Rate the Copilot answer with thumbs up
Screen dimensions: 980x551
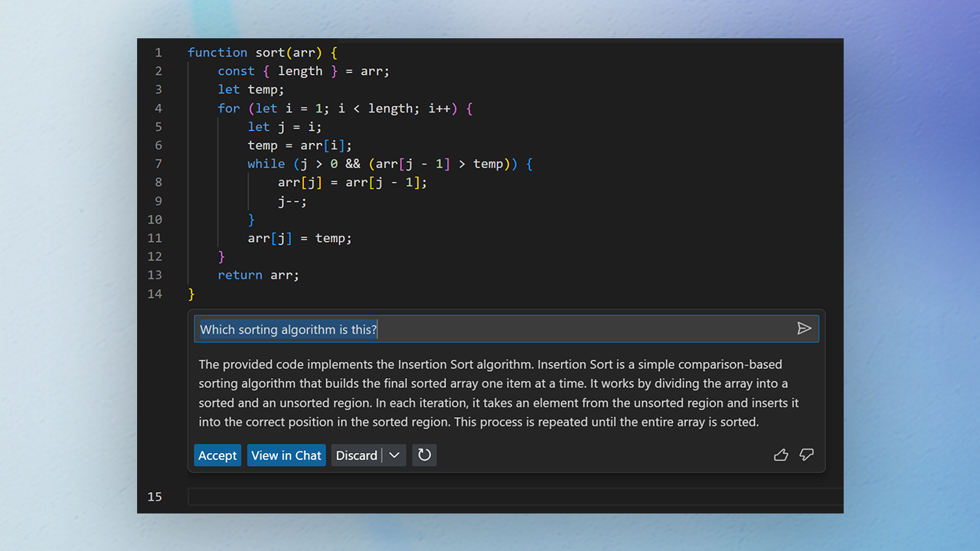tap(781, 455)
